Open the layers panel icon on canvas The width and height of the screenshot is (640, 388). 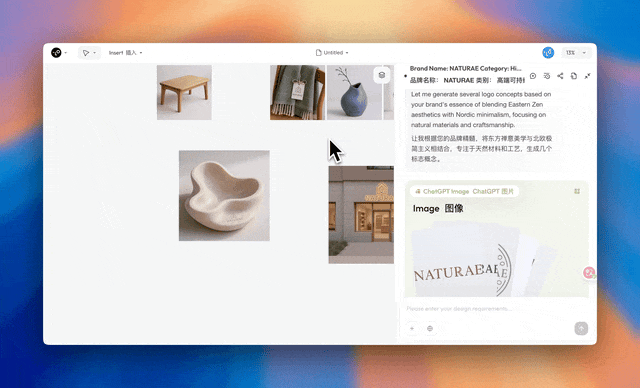(382, 75)
